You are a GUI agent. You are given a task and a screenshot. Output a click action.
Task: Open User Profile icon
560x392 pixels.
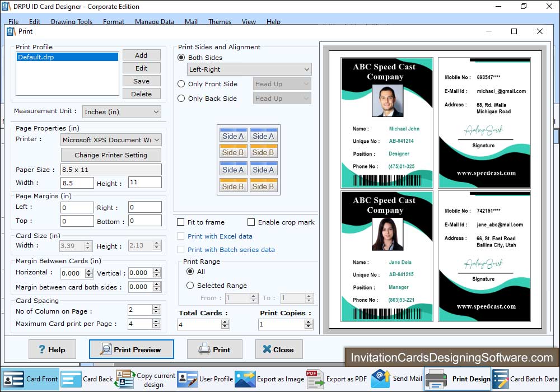click(188, 379)
